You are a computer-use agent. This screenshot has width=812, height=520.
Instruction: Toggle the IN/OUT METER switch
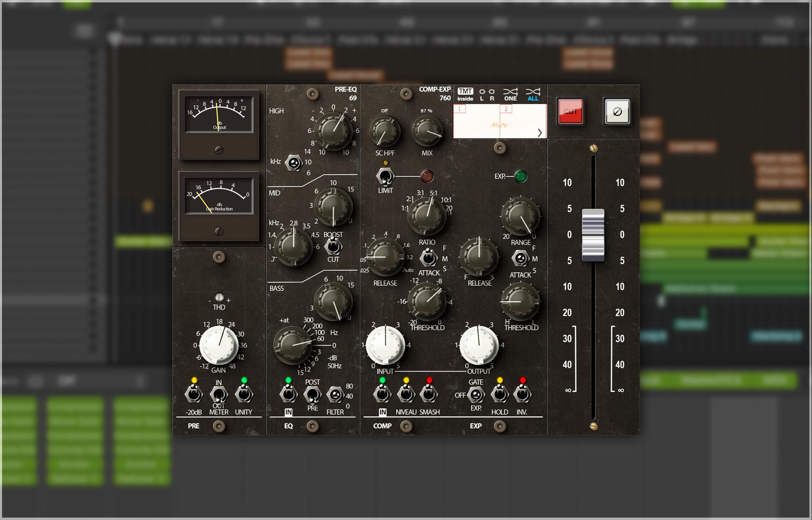pyautogui.click(x=219, y=395)
